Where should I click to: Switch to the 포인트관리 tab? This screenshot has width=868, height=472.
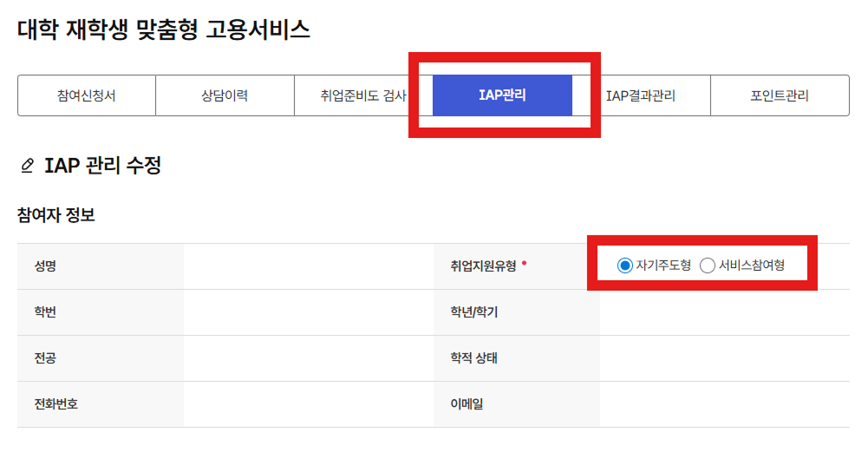click(780, 95)
